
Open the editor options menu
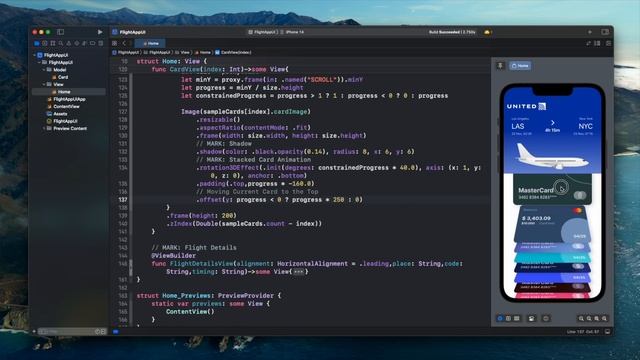[x=597, y=43]
